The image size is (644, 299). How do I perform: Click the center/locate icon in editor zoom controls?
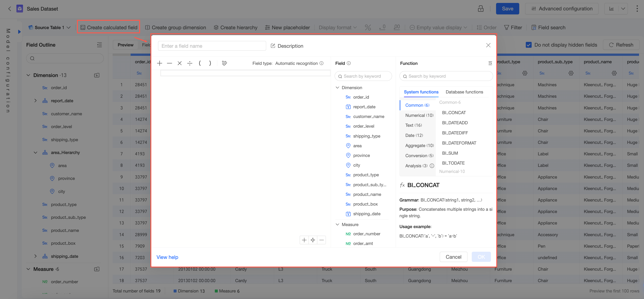(x=313, y=240)
